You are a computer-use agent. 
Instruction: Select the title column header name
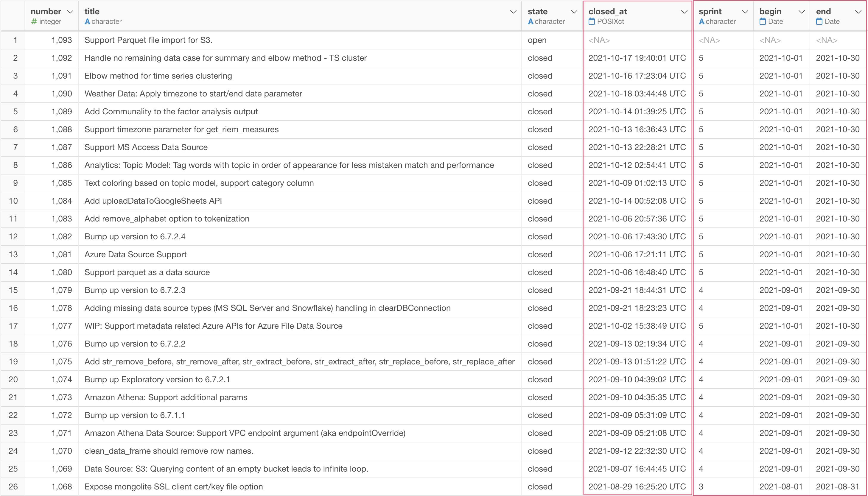click(x=92, y=12)
